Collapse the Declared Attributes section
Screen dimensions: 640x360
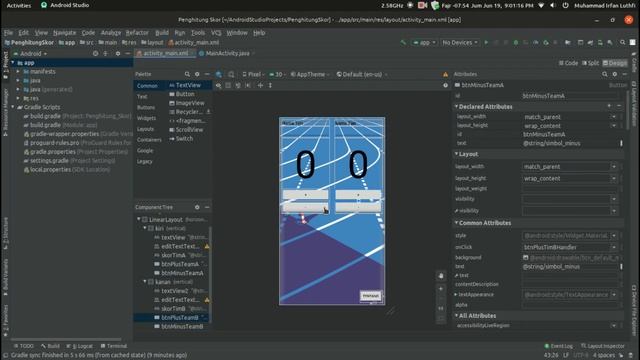456,106
